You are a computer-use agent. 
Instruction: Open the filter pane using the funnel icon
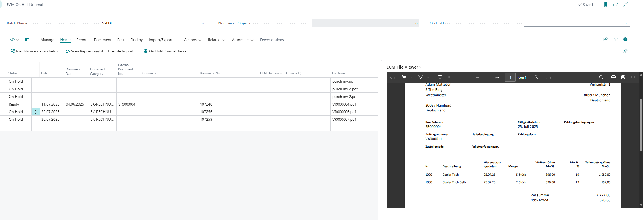(615, 39)
